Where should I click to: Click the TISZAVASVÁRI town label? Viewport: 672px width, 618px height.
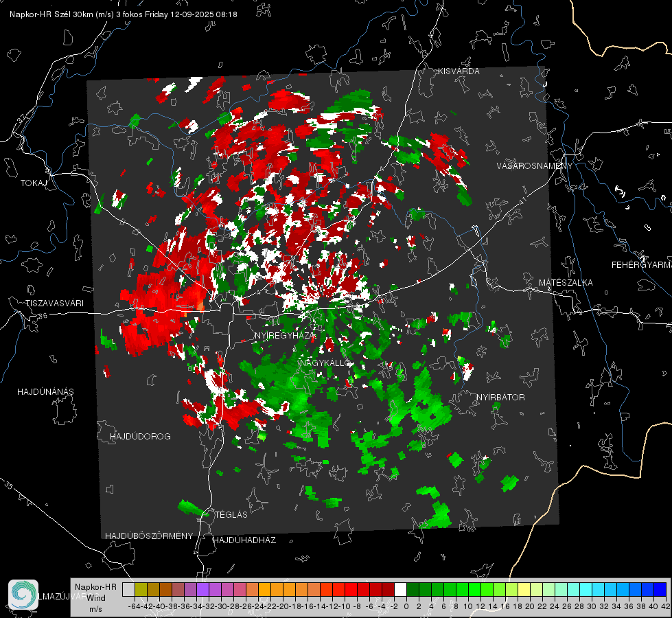pos(54,304)
